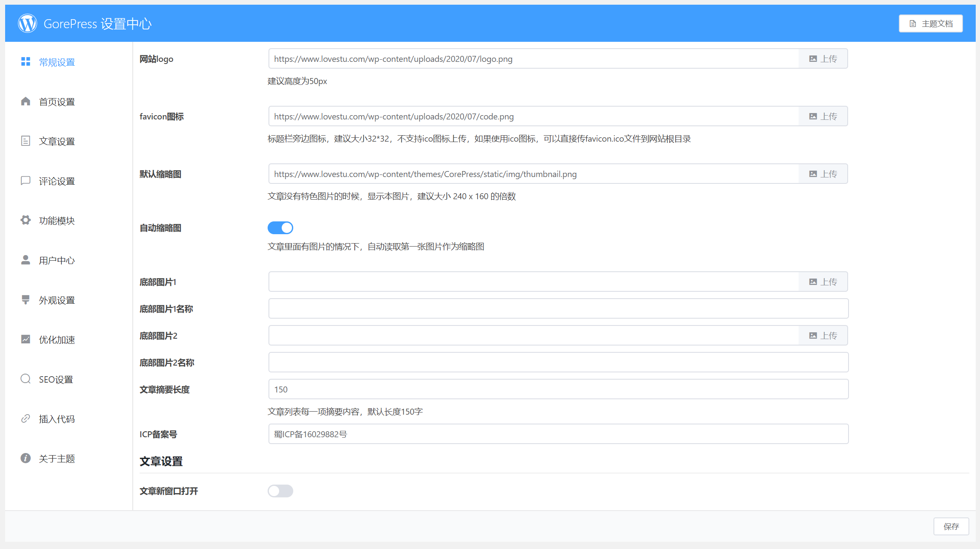Enable the 文章新窗口打开 toggle
980x549 pixels.
tap(280, 491)
